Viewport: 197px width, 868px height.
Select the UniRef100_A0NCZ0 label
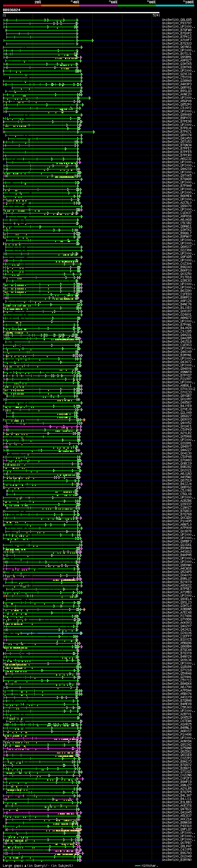(177, 94)
